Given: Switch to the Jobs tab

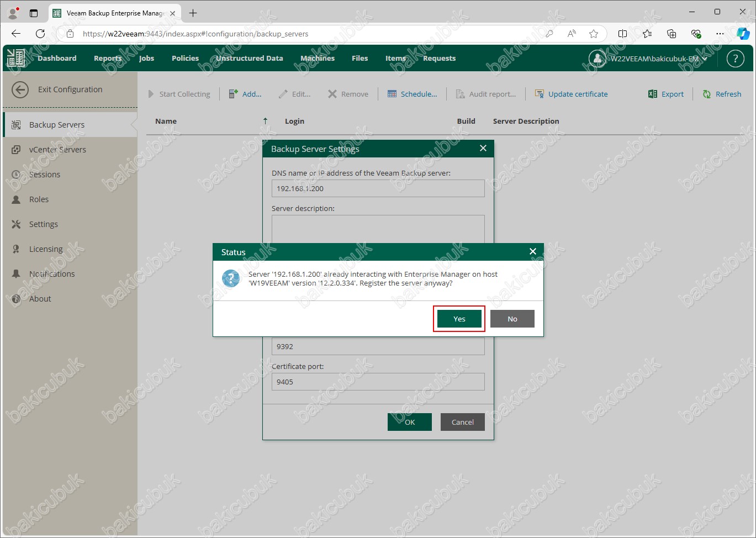Looking at the screenshot, I should pos(146,58).
